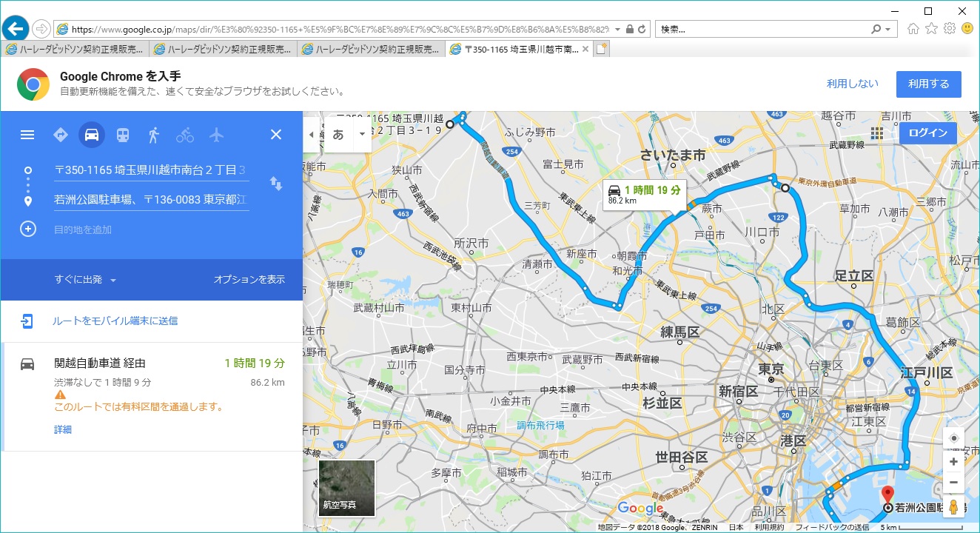Open the input method あ dropdown arrow

click(x=362, y=135)
